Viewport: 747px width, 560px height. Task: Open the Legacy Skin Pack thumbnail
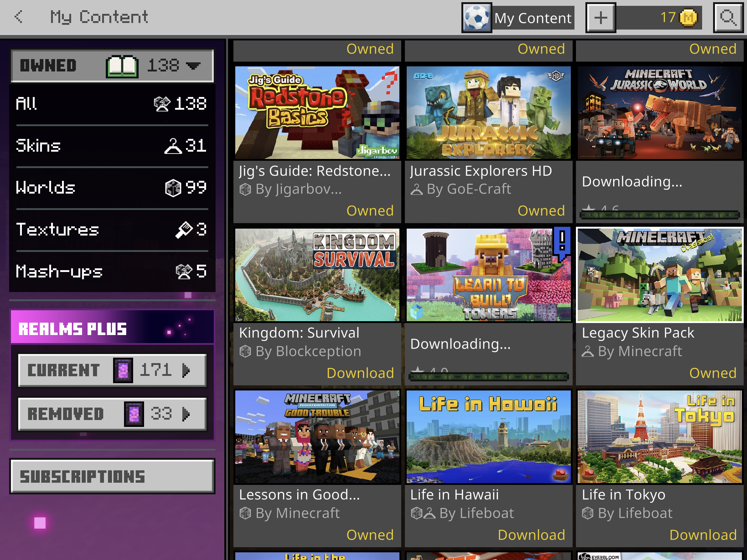(659, 275)
